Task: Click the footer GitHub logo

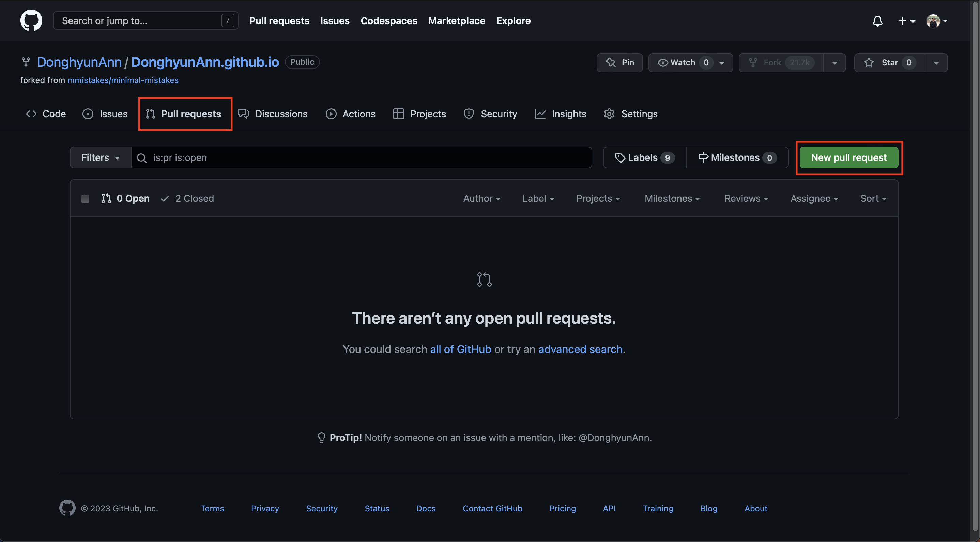Action: [67, 508]
